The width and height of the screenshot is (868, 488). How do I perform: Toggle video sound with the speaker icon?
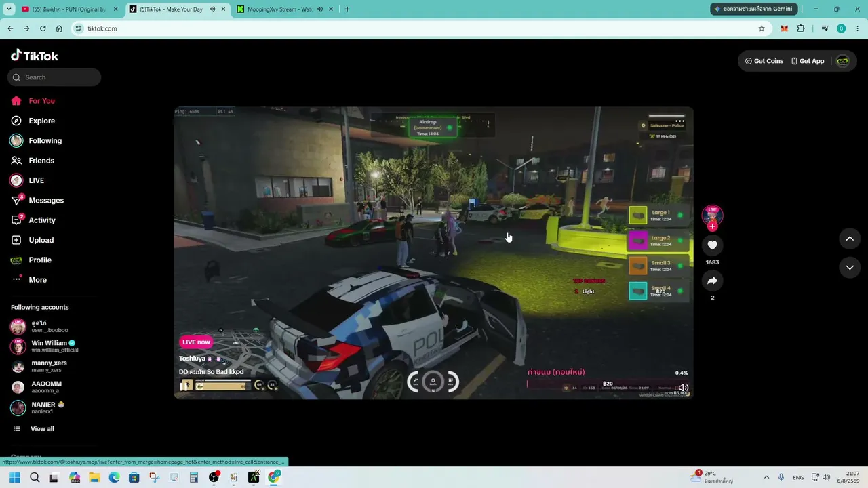(x=684, y=388)
